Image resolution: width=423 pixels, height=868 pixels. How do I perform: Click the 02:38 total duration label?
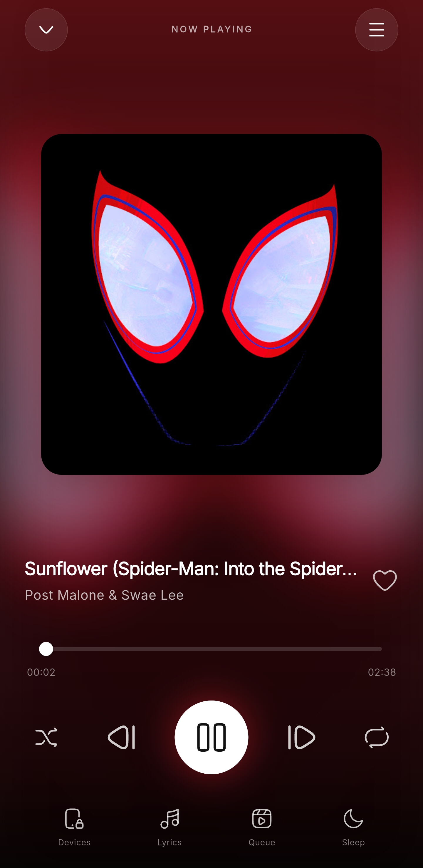pos(382,672)
